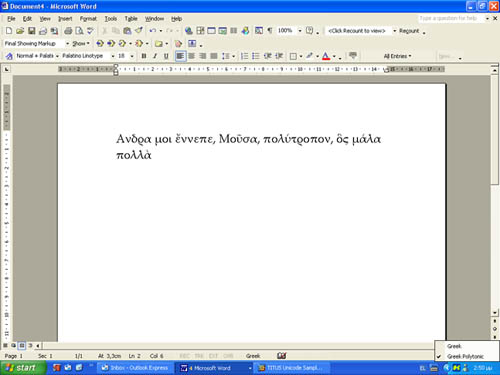Image resolution: width=500 pixels, height=375 pixels.
Task: Toggle underline formatting
Action: (166, 56)
